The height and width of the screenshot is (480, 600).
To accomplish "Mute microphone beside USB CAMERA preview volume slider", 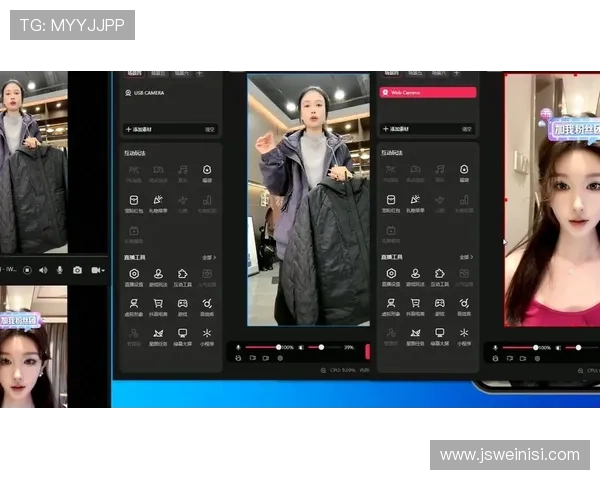I will pos(238,347).
